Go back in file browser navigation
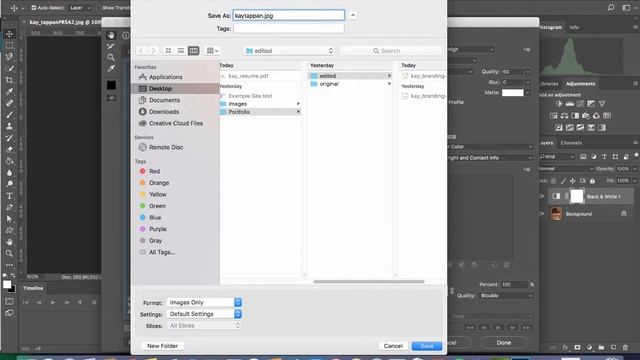The width and height of the screenshot is (640, 360). click(141, 51)
